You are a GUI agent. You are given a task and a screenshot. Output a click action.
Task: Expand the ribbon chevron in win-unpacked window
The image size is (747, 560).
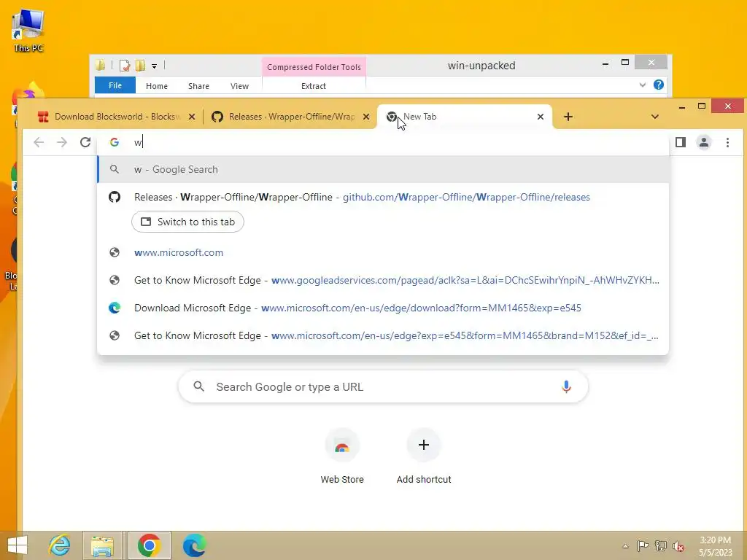642,85
